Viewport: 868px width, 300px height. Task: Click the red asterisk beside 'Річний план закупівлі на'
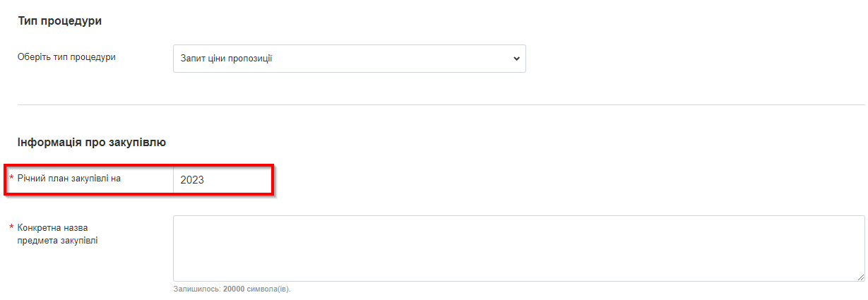pos(11,179)
